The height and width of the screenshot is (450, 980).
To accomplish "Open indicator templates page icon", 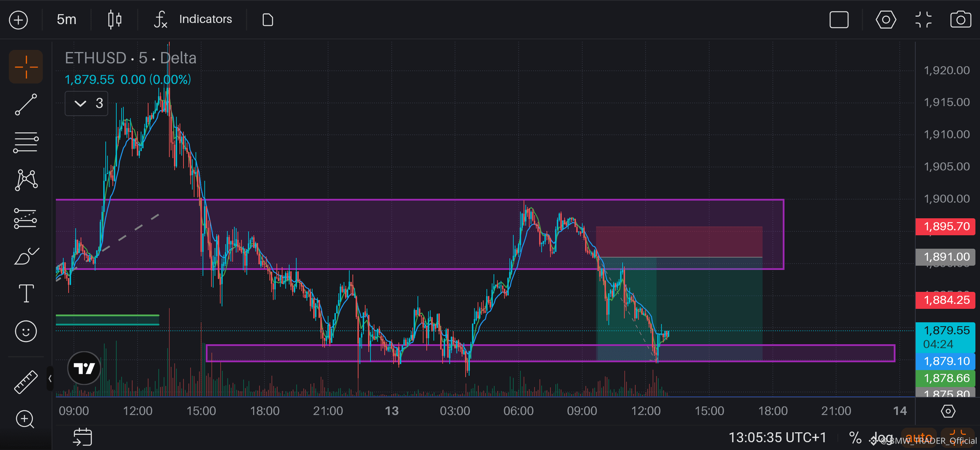I will (268, 20).
